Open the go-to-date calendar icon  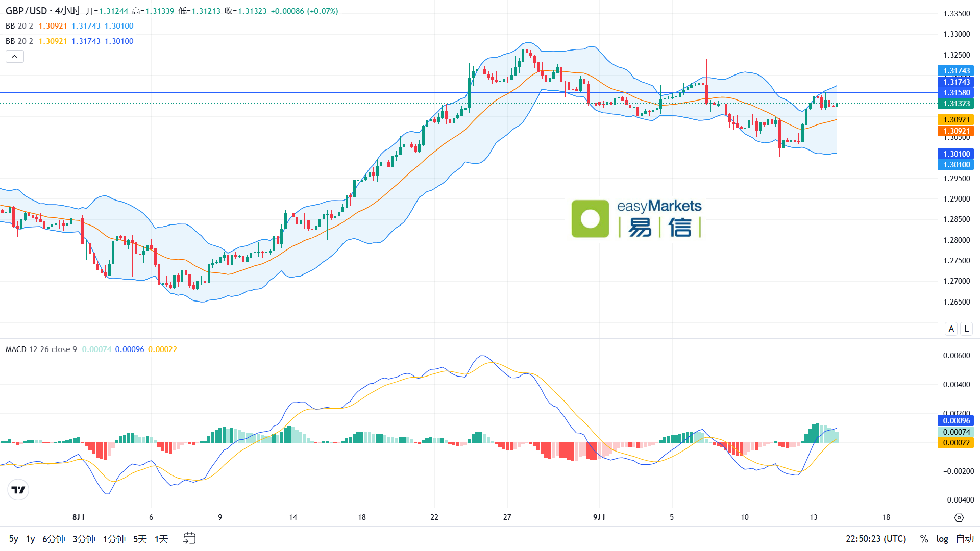[x=189, y=538]
